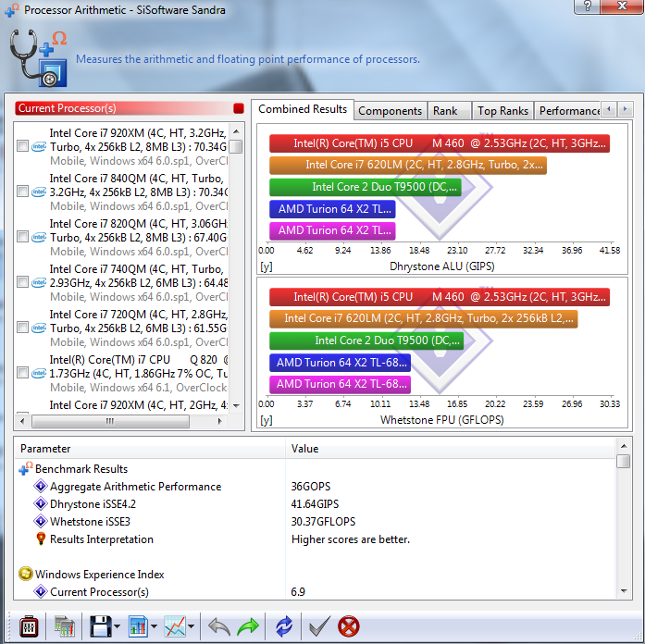This screenshot has width=645, height=644.
Task: Open the line graph icon dropdown arrow
Action: point(191,626)
